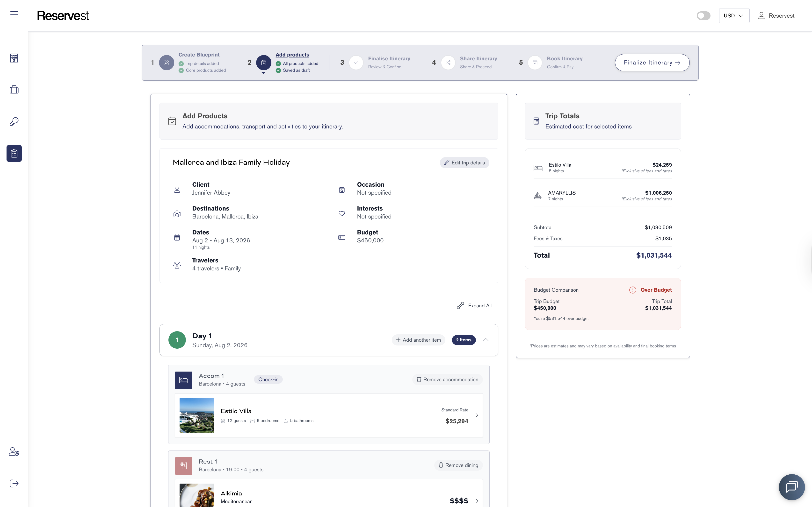812x507 pixels.
Task: Open the luggage sidebar icon
Action: click(x=14, y=90)
